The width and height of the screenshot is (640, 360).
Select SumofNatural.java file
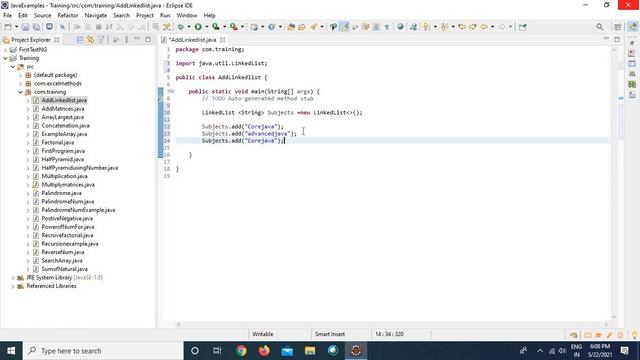pos(64,269)
